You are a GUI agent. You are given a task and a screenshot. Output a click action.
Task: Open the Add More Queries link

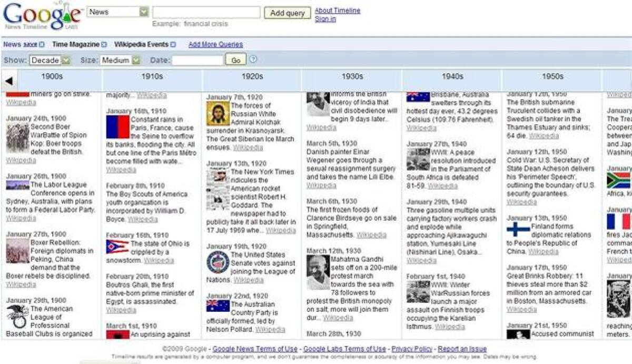click(x=215, y=45)
